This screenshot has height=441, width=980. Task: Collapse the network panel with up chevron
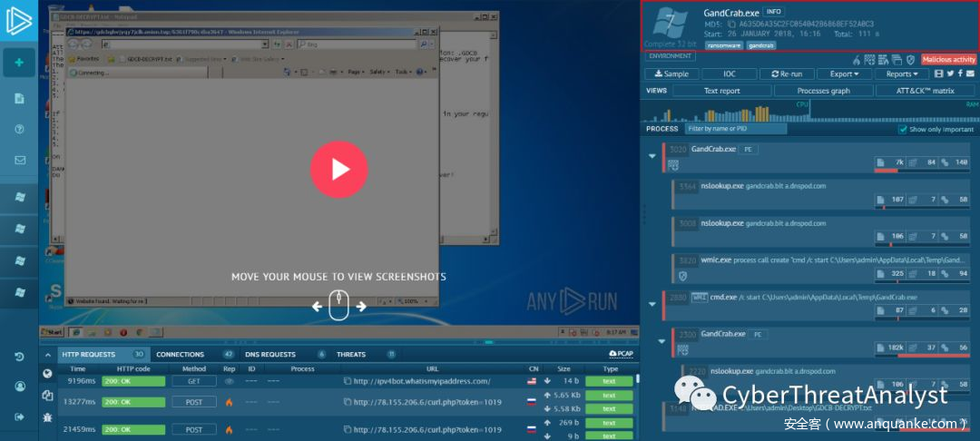coord(47,355)
